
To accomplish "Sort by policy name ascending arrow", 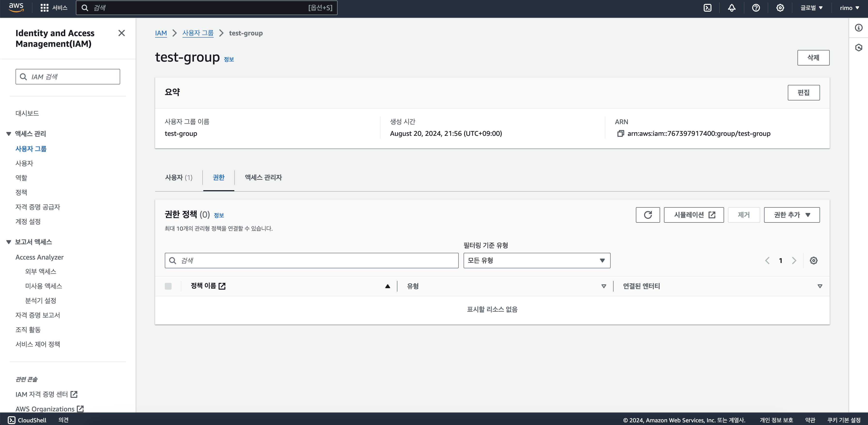I will point(387,286).
